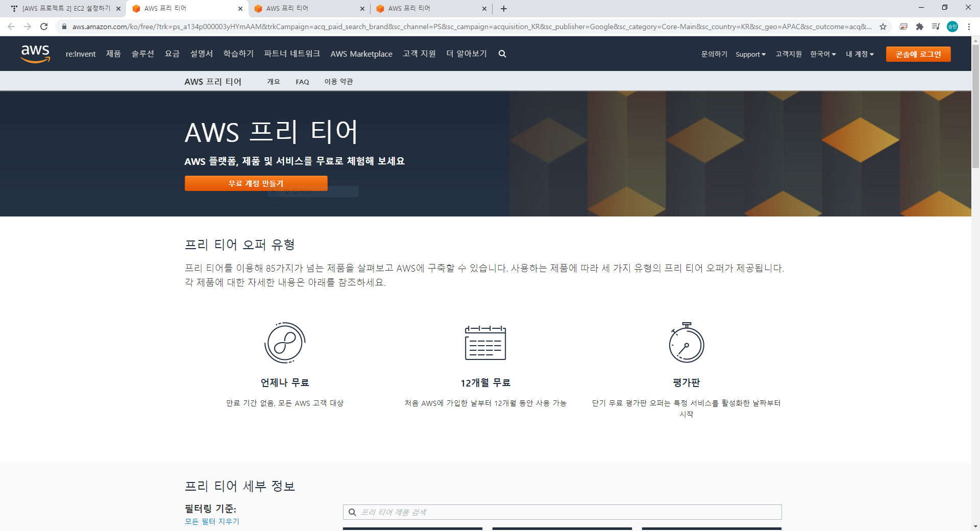Click the scrollbar down arrow
This screenshot has width=980, height=531.
(975, 526)
